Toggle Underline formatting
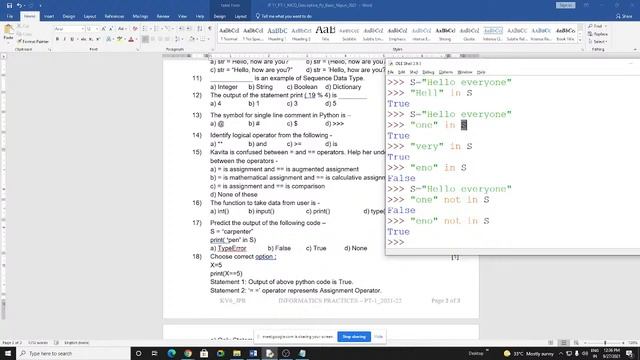640x360 pixels. [x=72, y=39]
